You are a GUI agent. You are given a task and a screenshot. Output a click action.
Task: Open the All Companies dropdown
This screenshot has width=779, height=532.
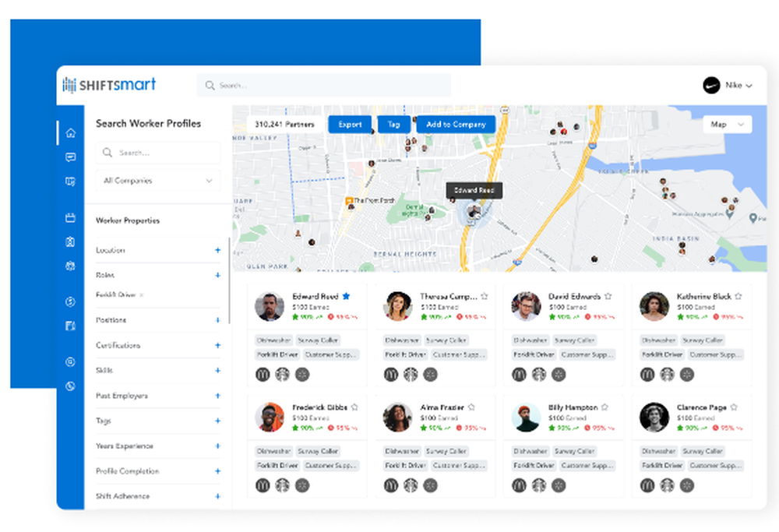pyautogui.click(x=157, y=180)
